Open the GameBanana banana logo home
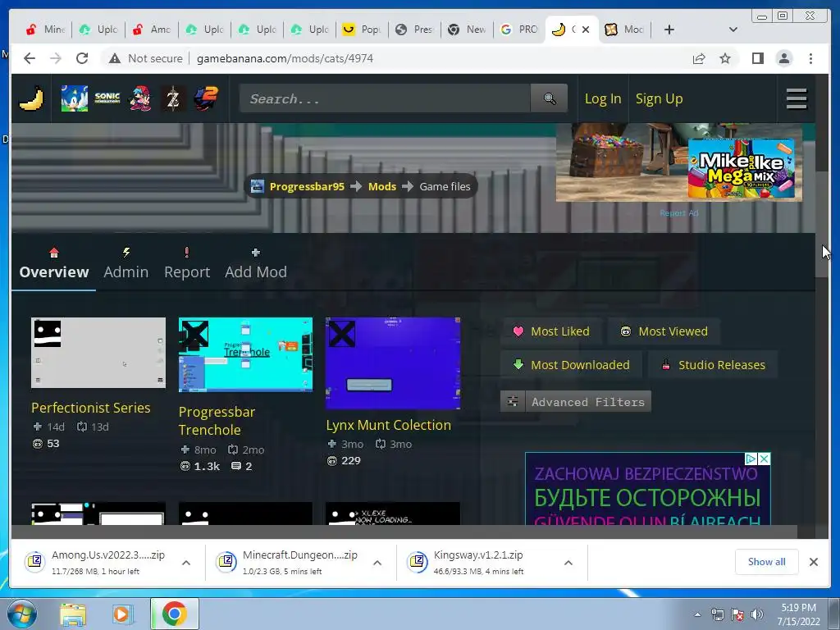 pyautogui.click(x=31, y=98)
